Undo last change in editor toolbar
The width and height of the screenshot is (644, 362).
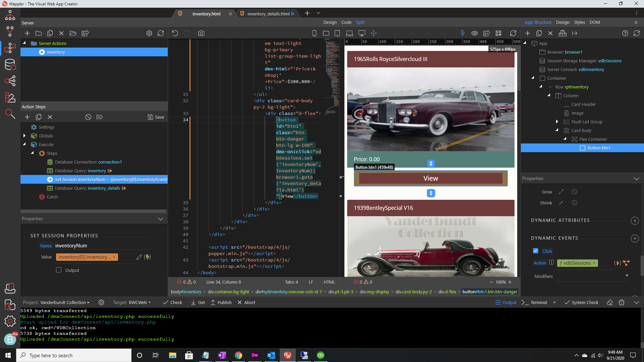(175, 33)
